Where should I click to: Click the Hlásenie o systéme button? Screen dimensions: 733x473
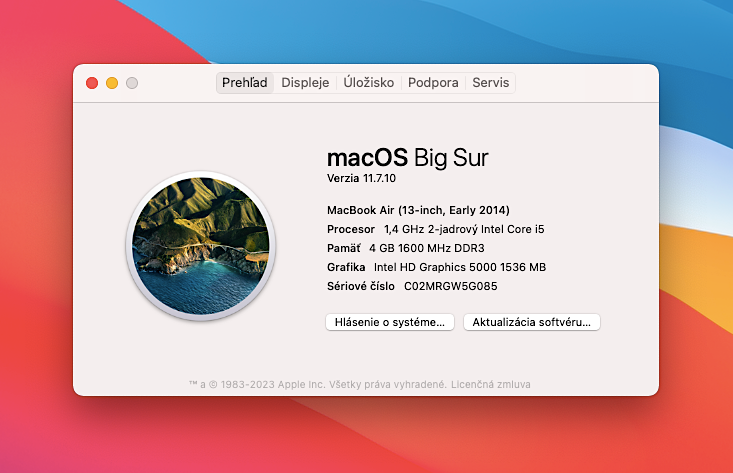coord(390,322)
